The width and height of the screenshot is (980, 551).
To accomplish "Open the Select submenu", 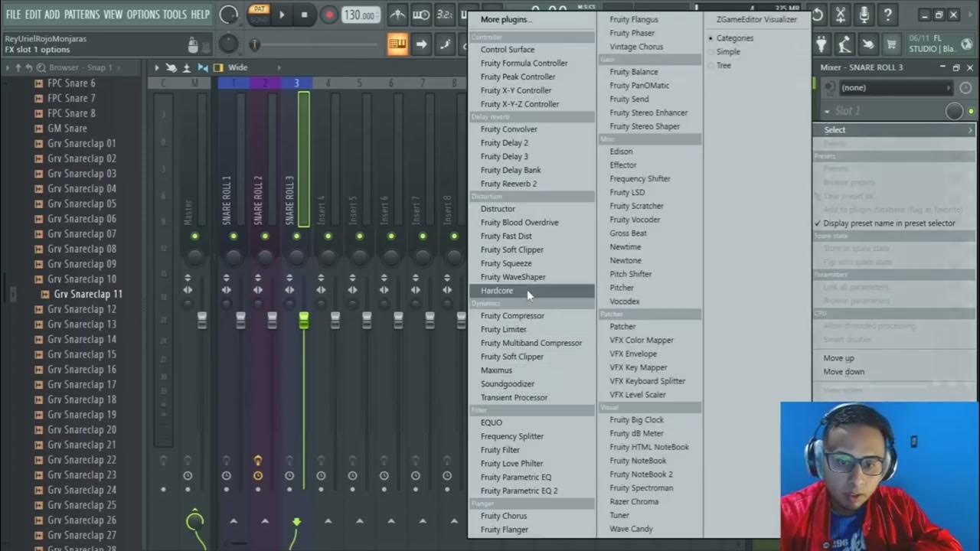I will pyautogui.click(x=893, y=130).
